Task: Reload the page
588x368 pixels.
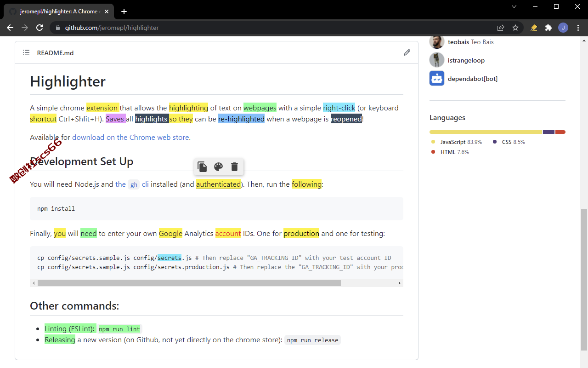Action: point(40,28)
